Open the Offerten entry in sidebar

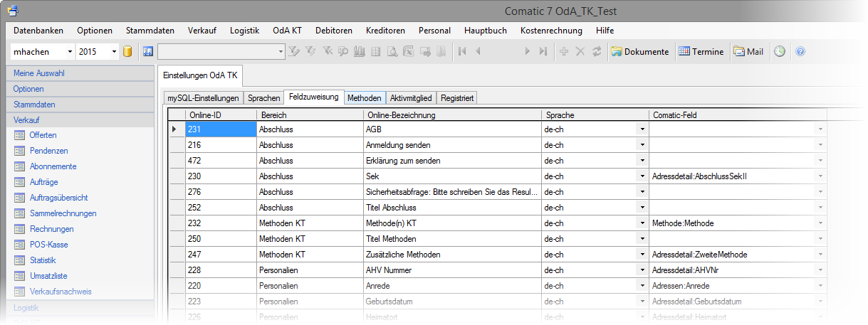pyautogui.click(x=43, y=135)
